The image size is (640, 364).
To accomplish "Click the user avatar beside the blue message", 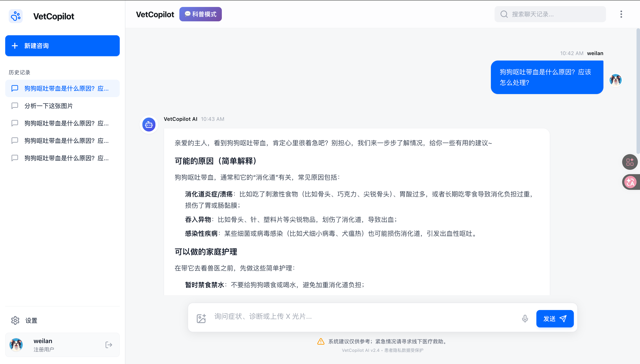I will click(x=615, y=80).
